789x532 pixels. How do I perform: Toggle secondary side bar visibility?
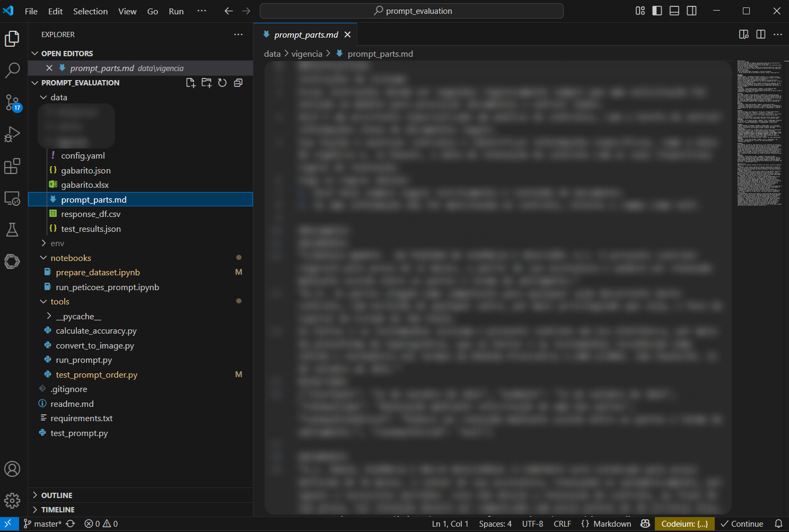click(x=691, y=11)
